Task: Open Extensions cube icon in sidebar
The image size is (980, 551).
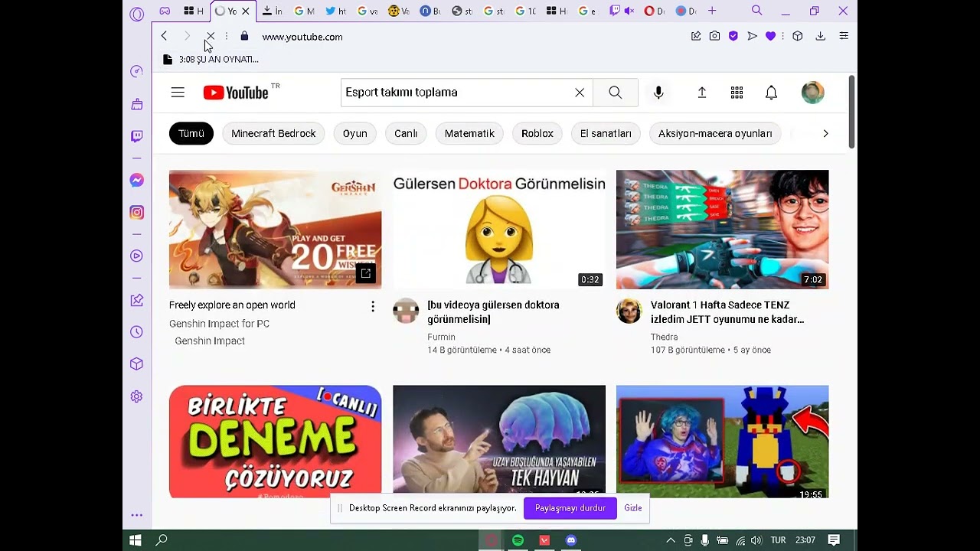Action: coord(137,364)
